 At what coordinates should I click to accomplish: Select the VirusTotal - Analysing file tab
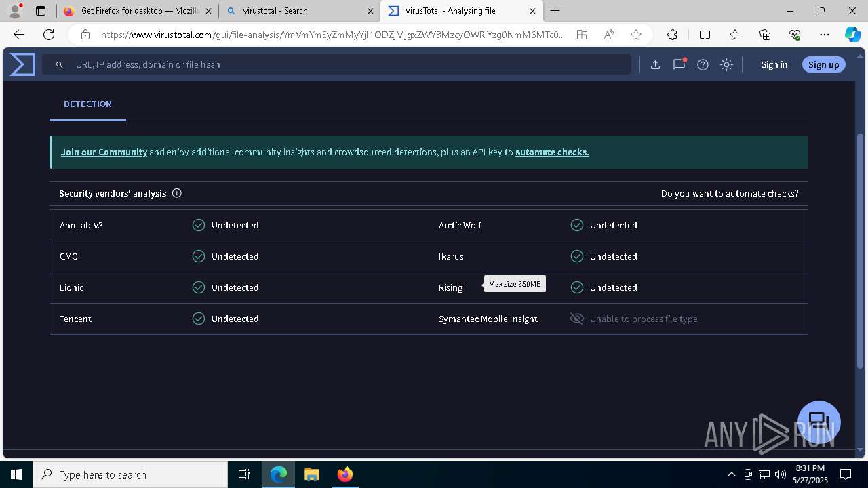[x=462, y=11]
